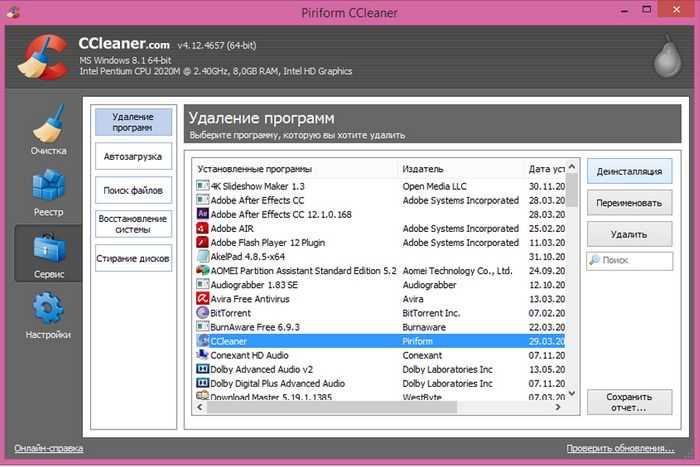Screen dimensions: 700x467
Task: Click the Сохранить отчет button
Action: (629, 402)
